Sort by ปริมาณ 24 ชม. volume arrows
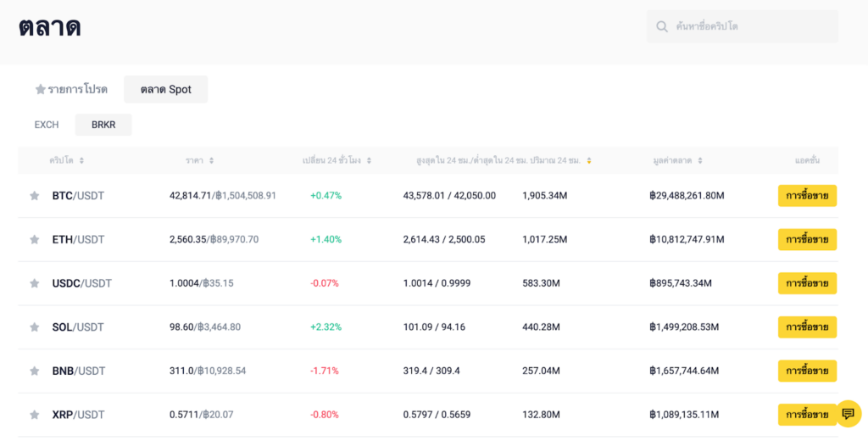This screenshot has height=441, width=868. tap(589, 160)
